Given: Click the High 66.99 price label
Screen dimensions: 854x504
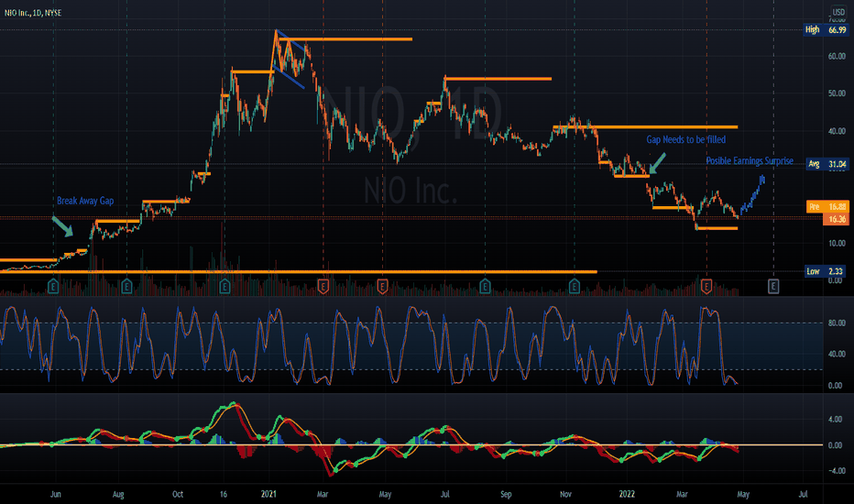Looking at the screenshot, I should tap(826, 29).
